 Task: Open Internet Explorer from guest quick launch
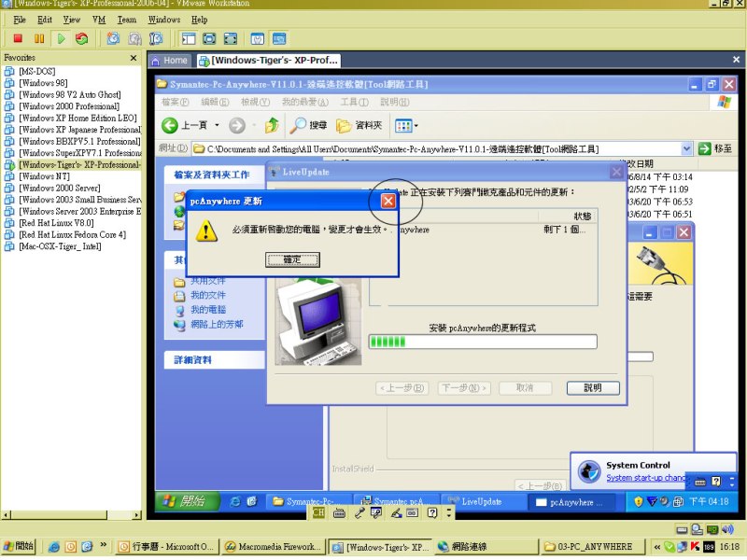[235, 501]
